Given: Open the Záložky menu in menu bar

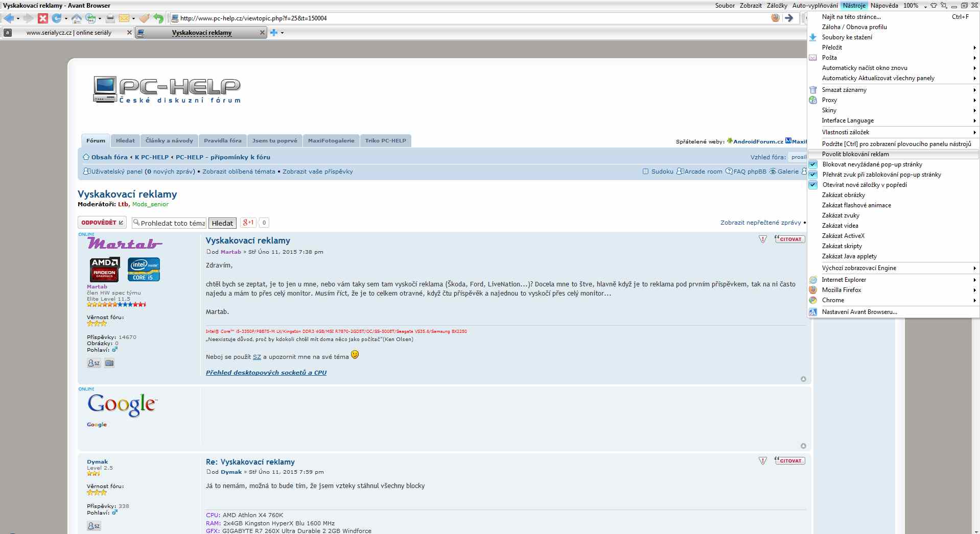Looking at the screenshot, I should point(777,6).
